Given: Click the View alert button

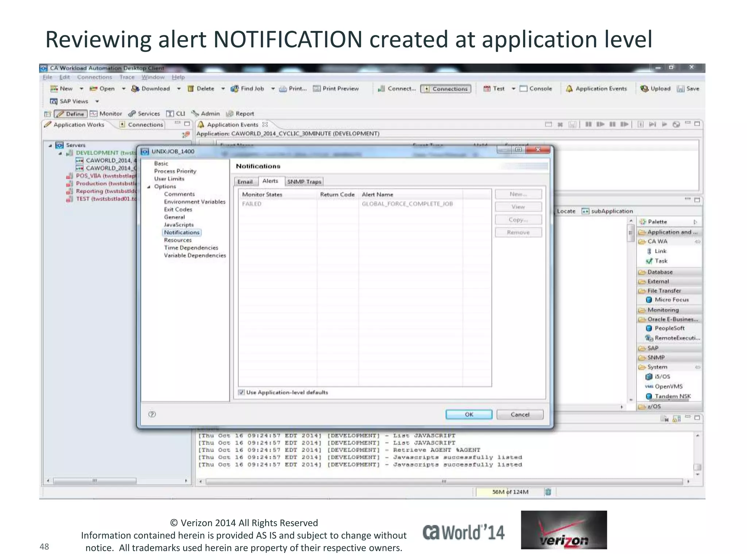Looking at the screenshot, I should click(518, 207).
